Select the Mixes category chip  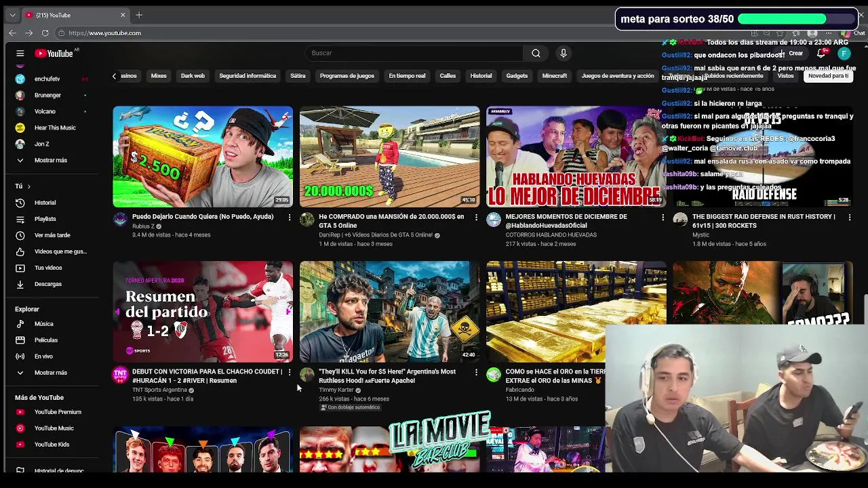click(159, 76)
